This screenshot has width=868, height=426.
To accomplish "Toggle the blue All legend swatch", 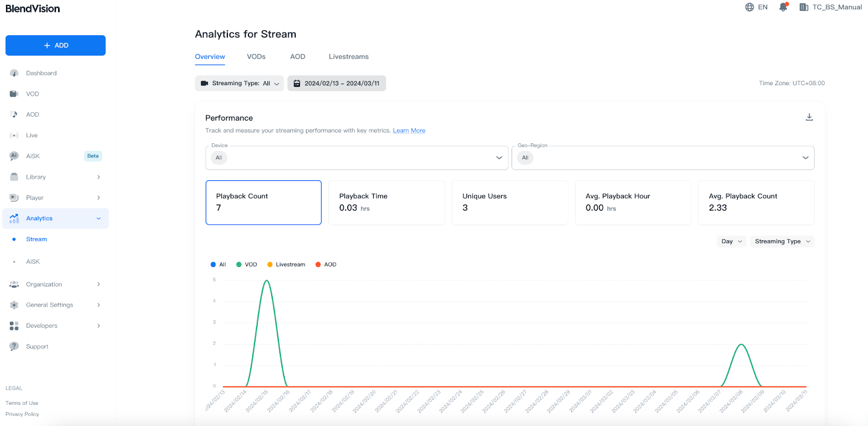I will 213,265.
